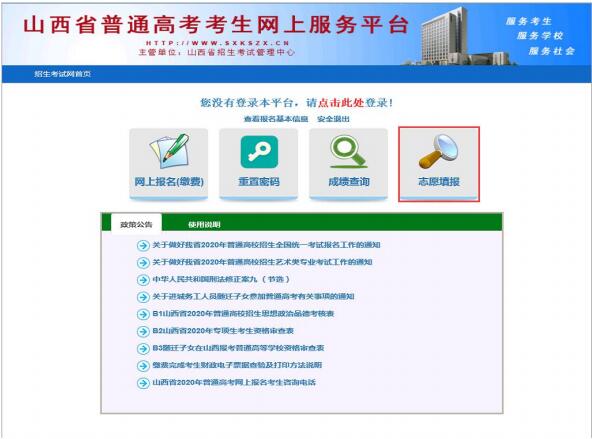Open 查看报名基本信息 link
This screenshot has width=592, height=439.
[276, 119]
